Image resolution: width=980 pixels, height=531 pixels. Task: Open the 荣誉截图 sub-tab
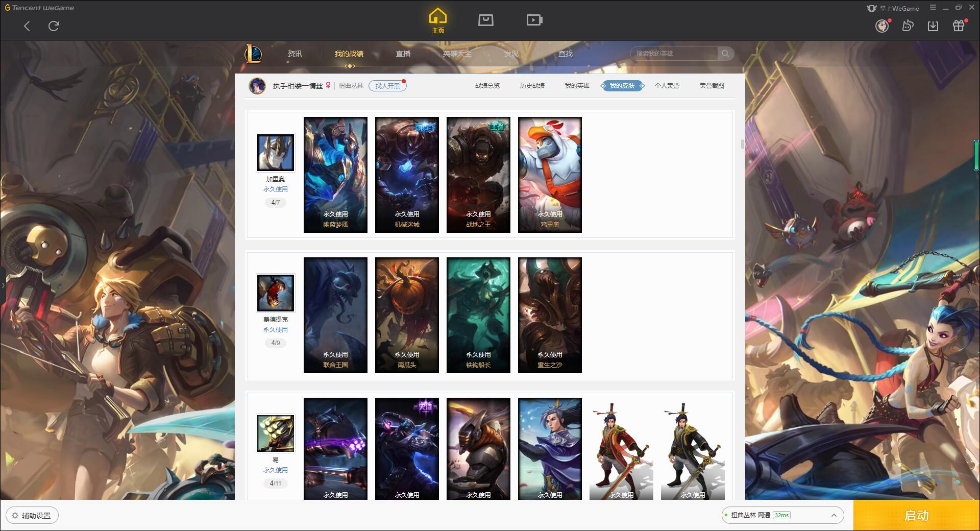point(712,86)
